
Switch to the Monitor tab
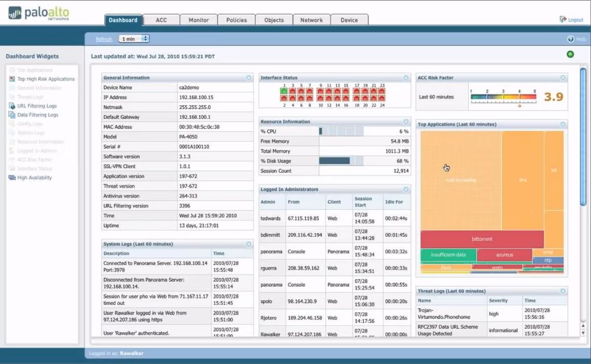point(198,19)
